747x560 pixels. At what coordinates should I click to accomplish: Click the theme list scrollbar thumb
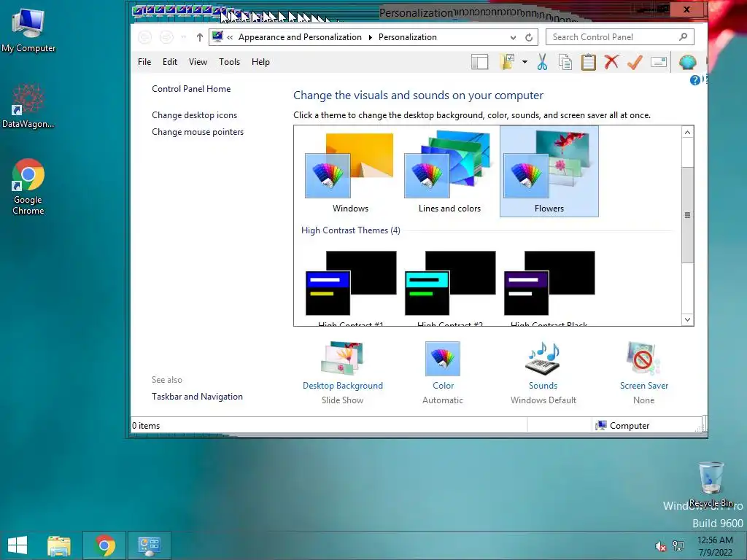[x=687, y=215]
